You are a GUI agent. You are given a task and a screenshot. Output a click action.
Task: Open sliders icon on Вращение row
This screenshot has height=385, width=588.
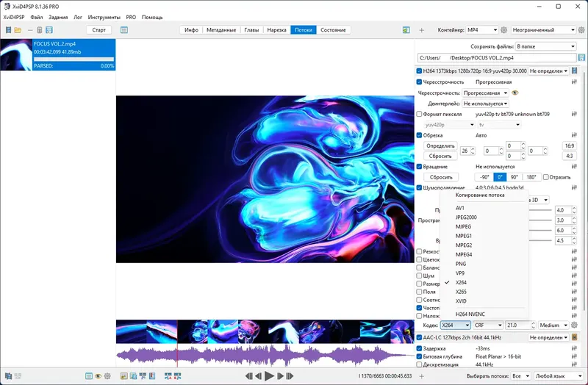574,167
